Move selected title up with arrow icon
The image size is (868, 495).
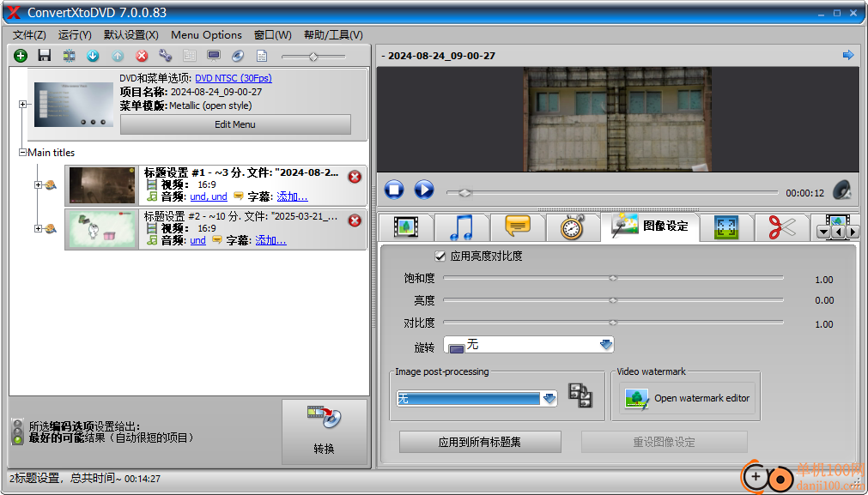118,55
